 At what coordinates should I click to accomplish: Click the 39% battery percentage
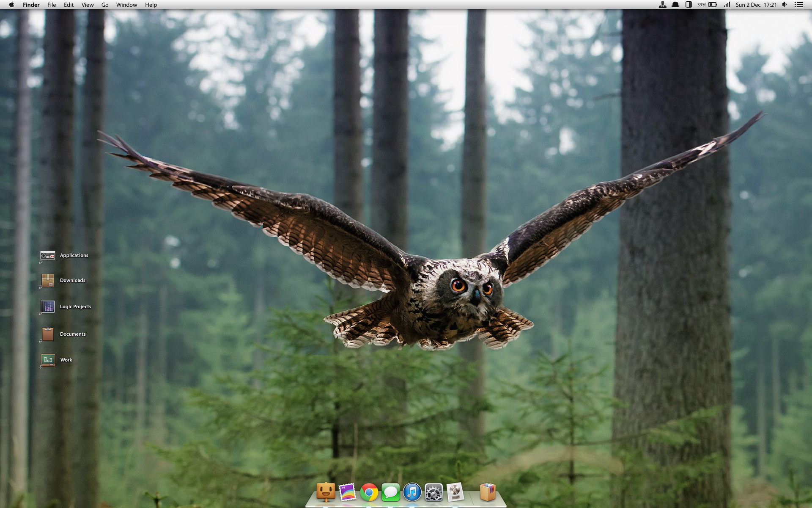click(702, 5)
